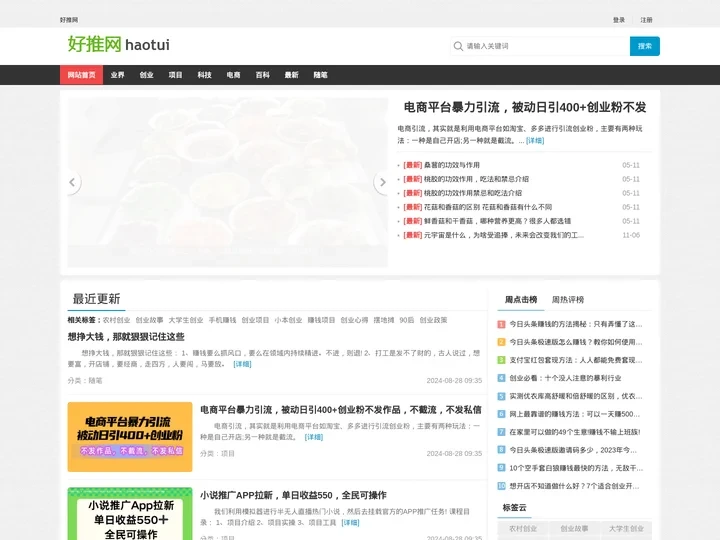Select tag 赚钱项目
720x540 pixels.
(x=321, y=320)
